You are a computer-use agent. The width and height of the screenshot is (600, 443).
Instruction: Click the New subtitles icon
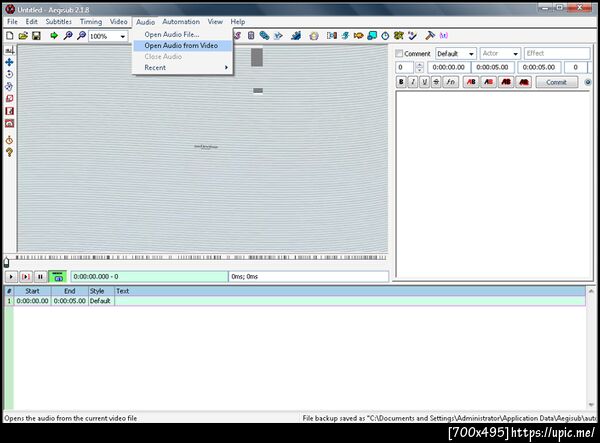pyautogui.click(x=10, y=36)
